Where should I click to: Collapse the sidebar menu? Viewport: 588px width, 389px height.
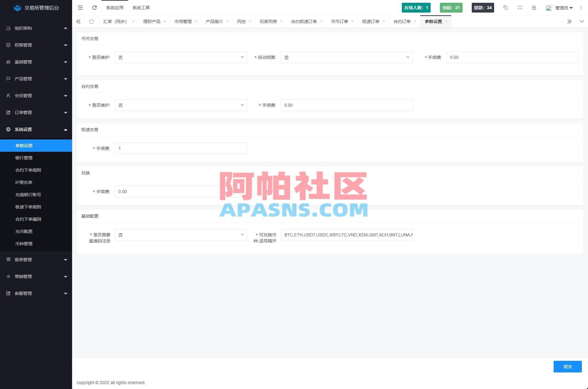[x=80, y=7]
